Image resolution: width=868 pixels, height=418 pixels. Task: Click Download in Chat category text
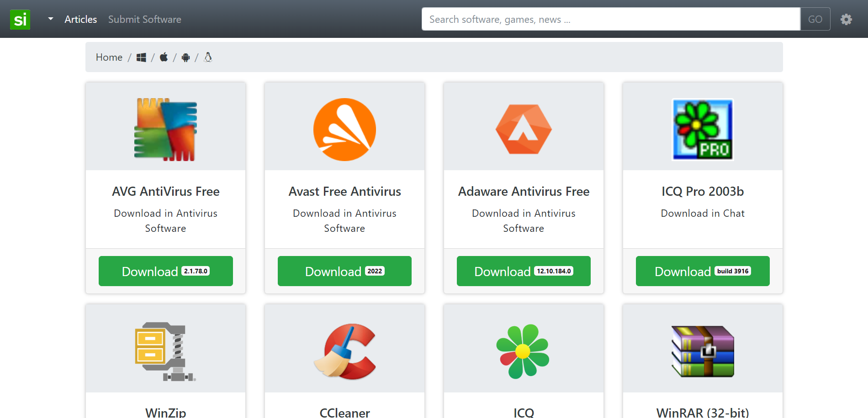pyautogui.click(x=703, y=213)
